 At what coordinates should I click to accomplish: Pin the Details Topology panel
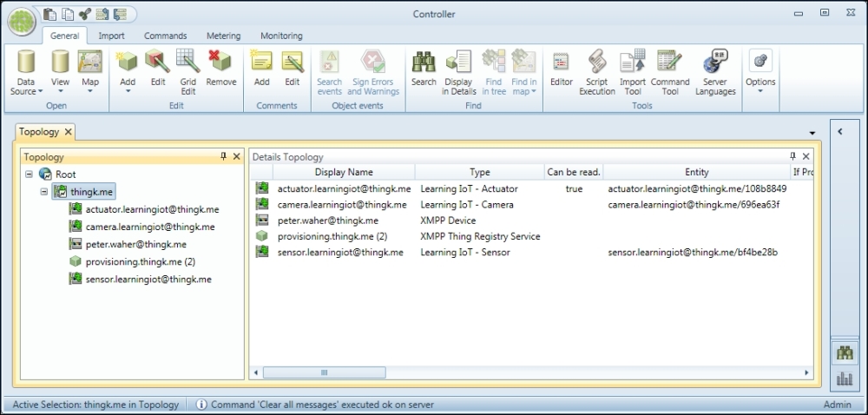[x=792, y=156]
